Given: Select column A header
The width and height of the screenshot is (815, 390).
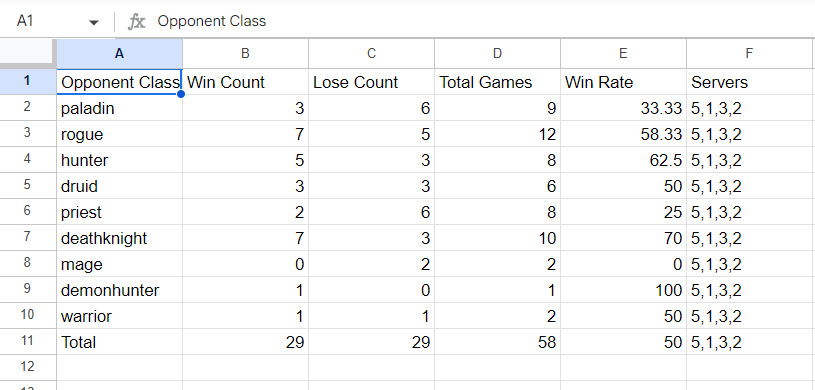Looking at the screenshot, I should coord(120,54).
